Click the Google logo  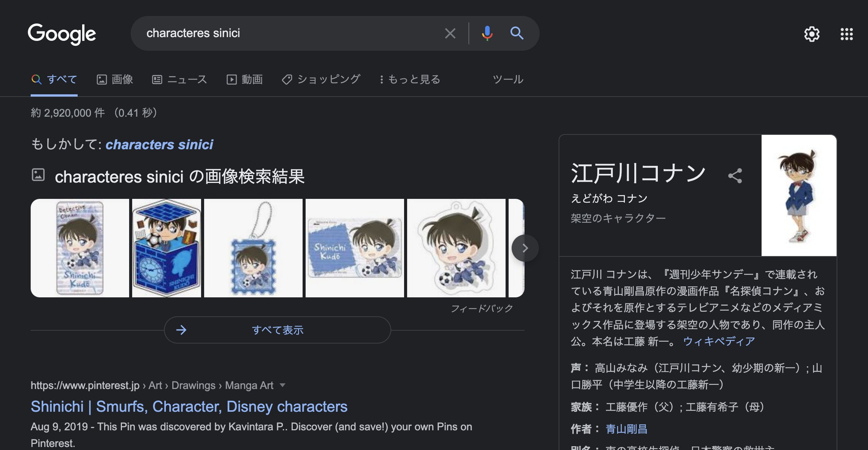[62, 34]
